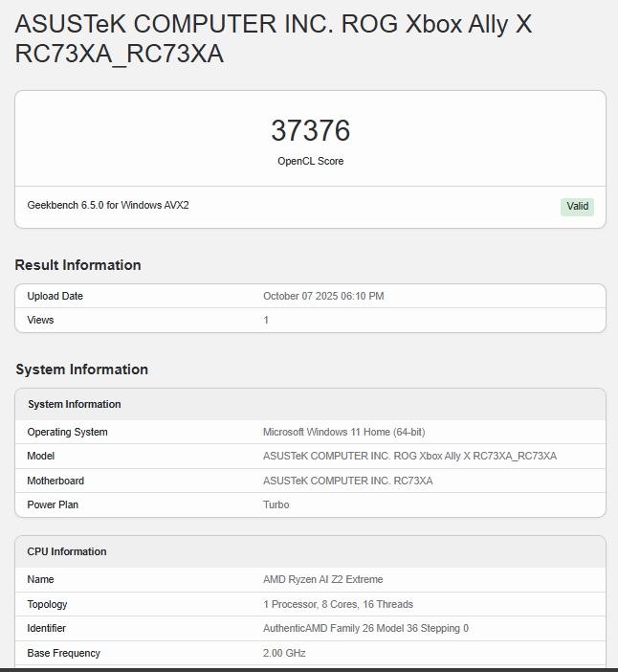
Task: Click Geekbench 6.5.0 for Windows AVX2 text
Action: click(108, 206)
